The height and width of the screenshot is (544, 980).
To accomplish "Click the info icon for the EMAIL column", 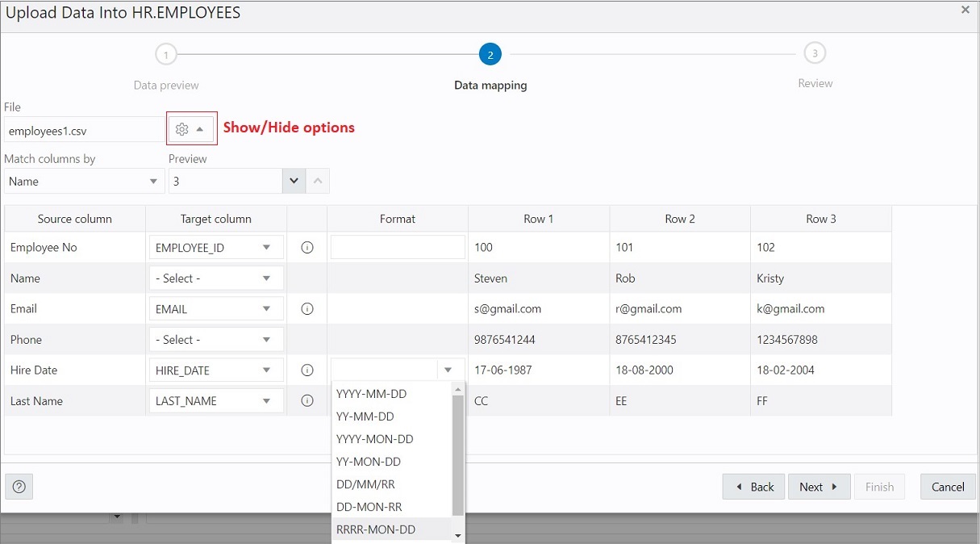I will pyautogui.click(x=307, y=308).
